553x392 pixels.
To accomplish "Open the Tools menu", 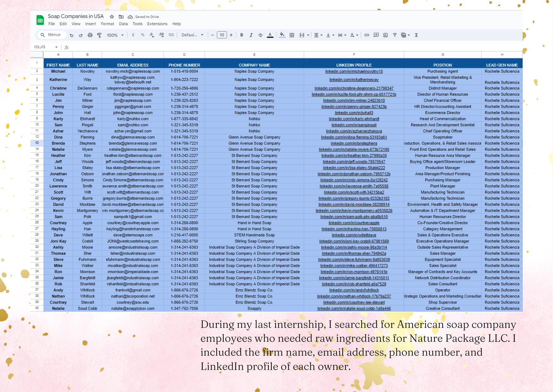I will tap(137, 24).
